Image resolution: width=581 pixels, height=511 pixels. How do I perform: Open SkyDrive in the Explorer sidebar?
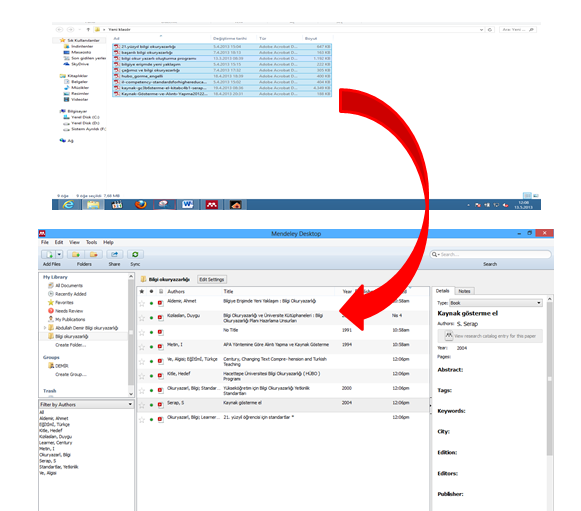tap(76, 64)
